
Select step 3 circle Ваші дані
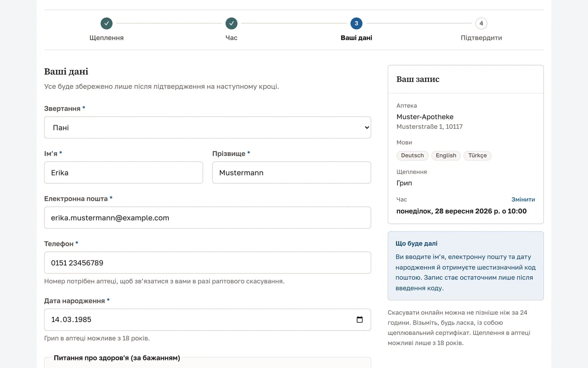356,23
